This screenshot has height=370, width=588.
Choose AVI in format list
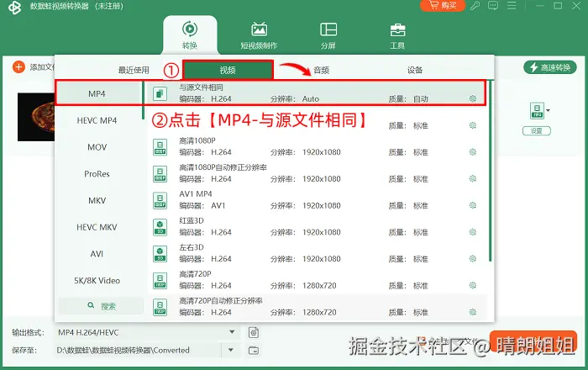pyautogui.click(x=97, y=254)
